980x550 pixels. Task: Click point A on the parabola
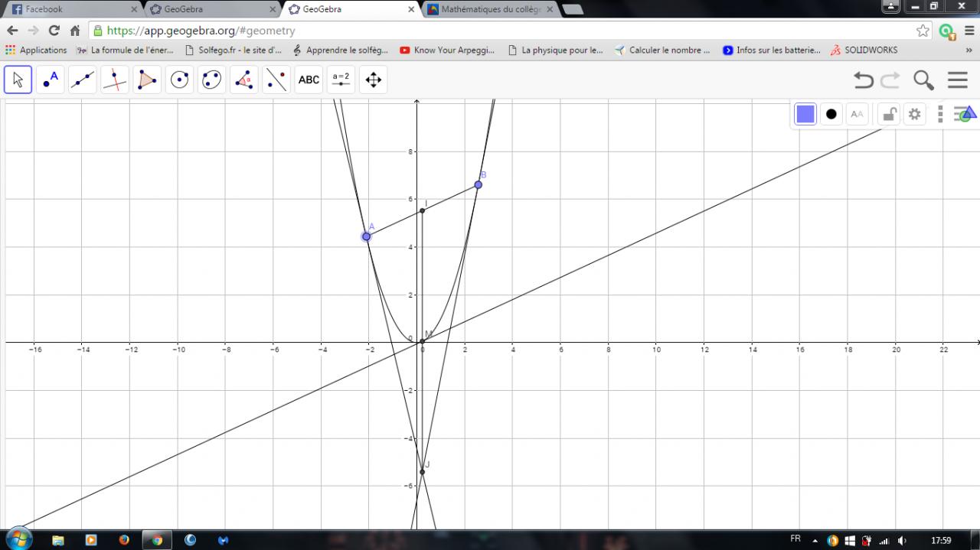pyautogui.click(x=367, y=237)
